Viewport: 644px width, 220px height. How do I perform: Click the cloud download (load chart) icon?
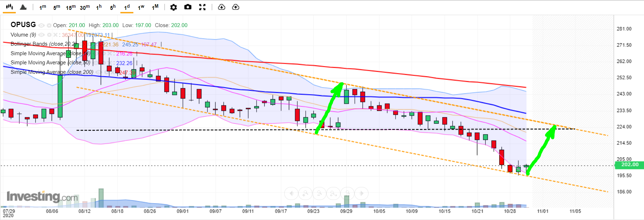click(x=221, y=7)
